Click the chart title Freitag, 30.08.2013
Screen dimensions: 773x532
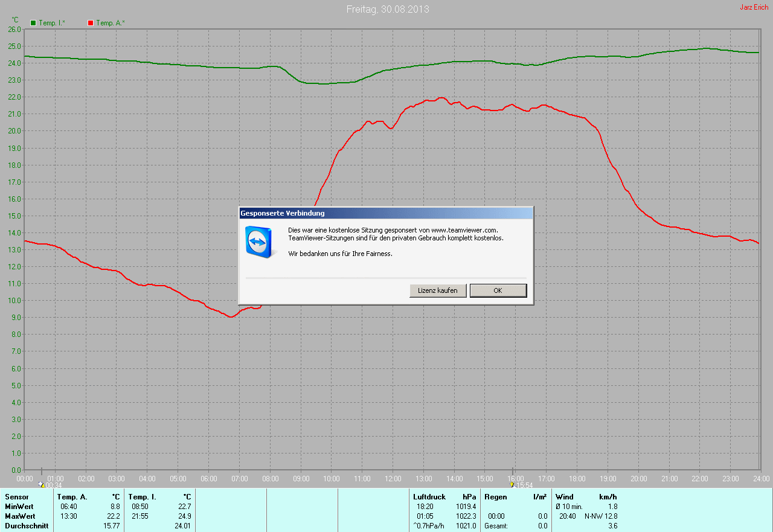388,9
